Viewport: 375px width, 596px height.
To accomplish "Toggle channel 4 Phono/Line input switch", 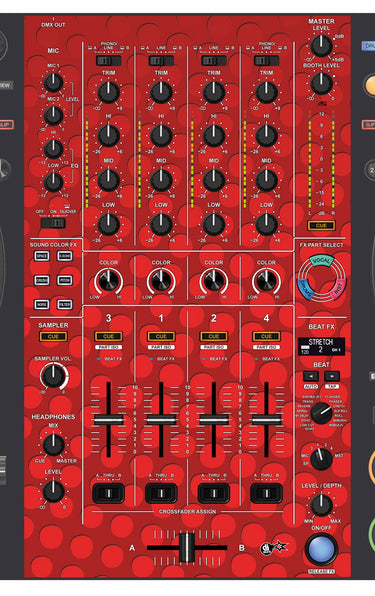I will pos(266,60).
